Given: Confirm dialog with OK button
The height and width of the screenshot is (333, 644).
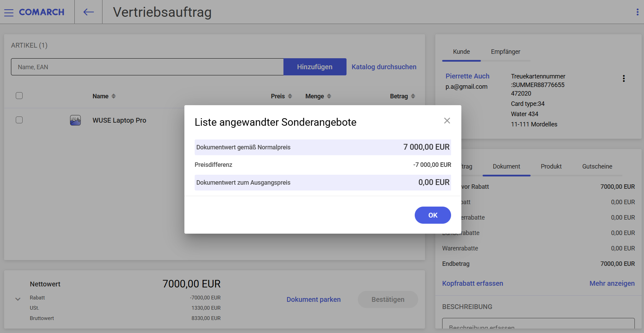Looking at the screenshot, I should tap(433, 215).
